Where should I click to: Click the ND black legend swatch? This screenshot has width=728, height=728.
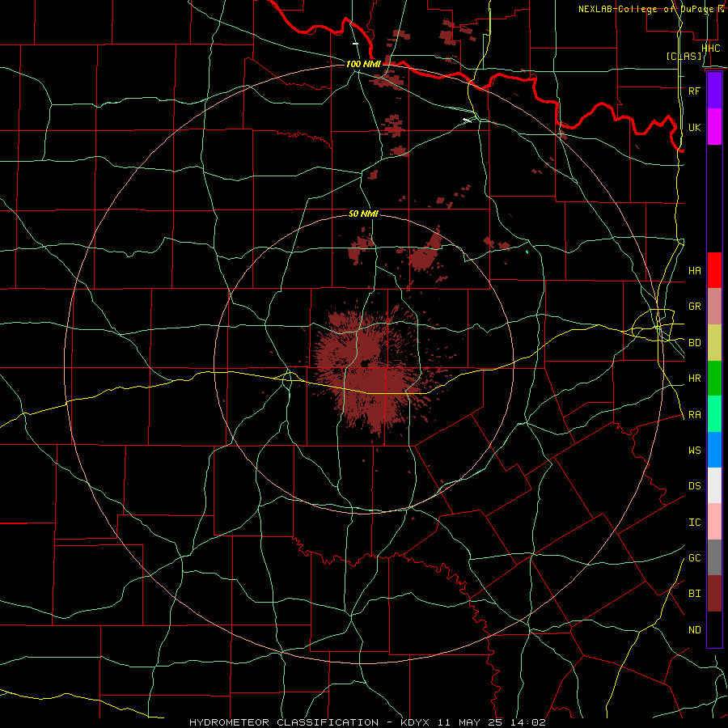[714, 629]
